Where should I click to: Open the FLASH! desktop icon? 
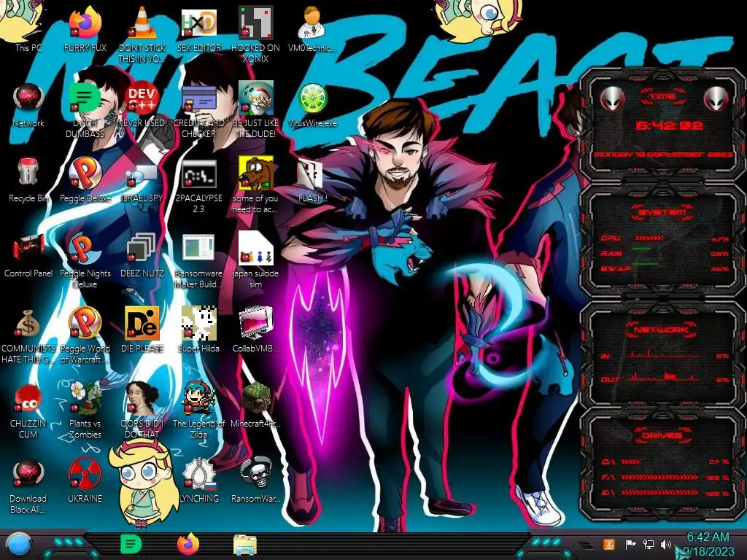311,174
